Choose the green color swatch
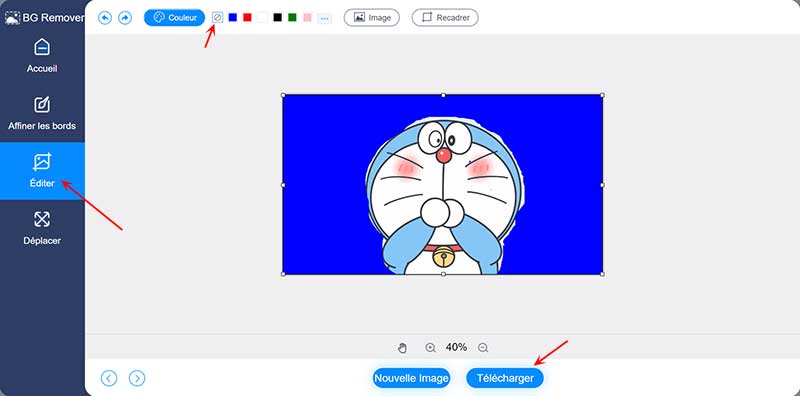This screenshot has height=396, width=800. click(292, 17)
